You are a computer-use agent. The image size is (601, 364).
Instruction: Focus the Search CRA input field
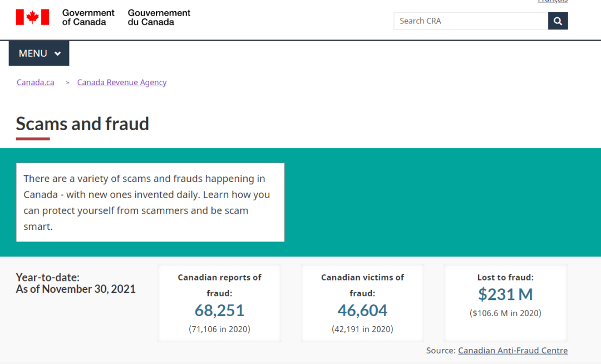[x=470, y=21]
